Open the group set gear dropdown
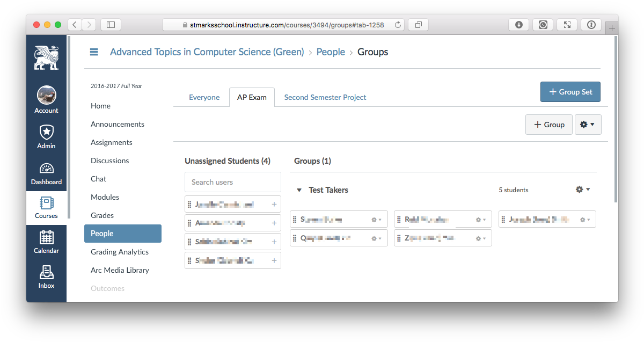The image size is (644, 342). pyautogui.click(x=588, y=125)
